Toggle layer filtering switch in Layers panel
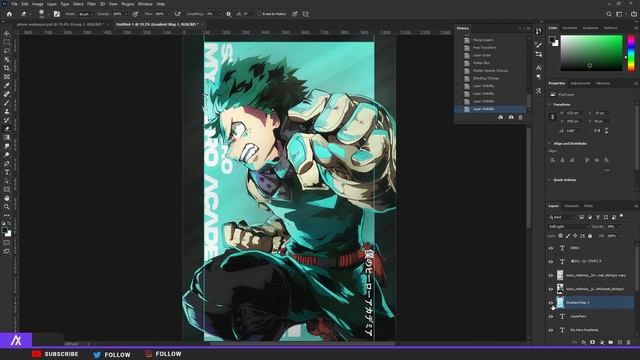The image size is (640, 360). pyautogui.click(x=622, y=216)
